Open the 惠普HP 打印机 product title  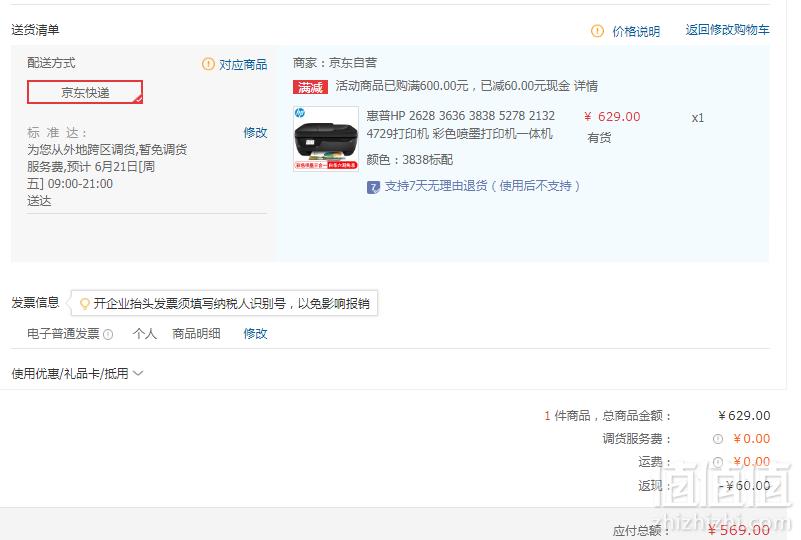coord(460,124)
